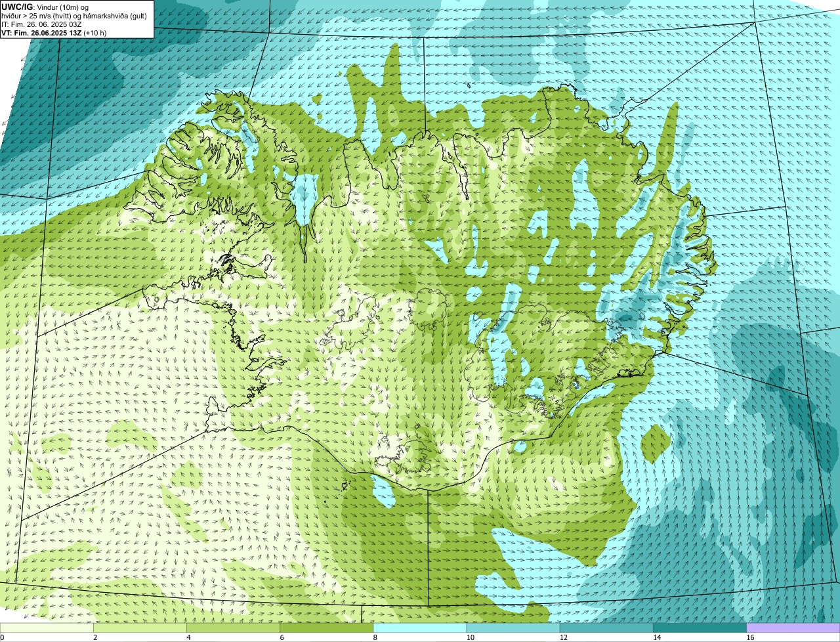
Task: Click the legend scale label "14"
Action: coord(657,637)
